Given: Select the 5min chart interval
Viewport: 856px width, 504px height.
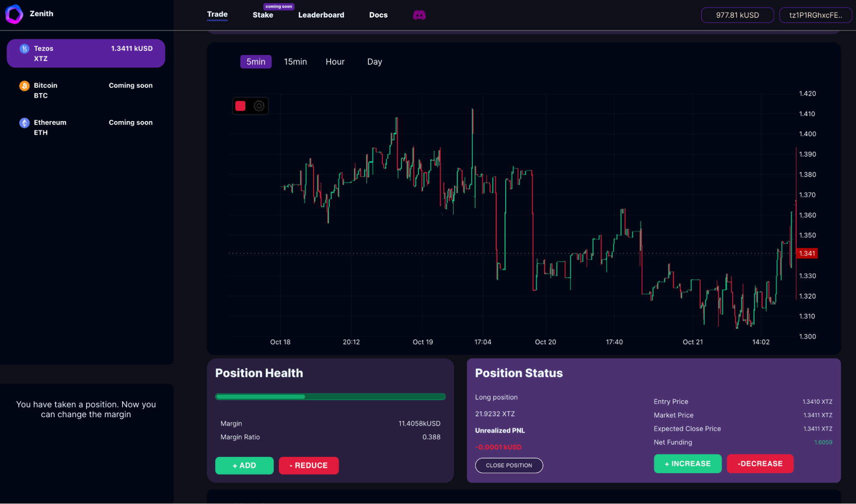Looking at the screenshot, I should coord(256,62).
